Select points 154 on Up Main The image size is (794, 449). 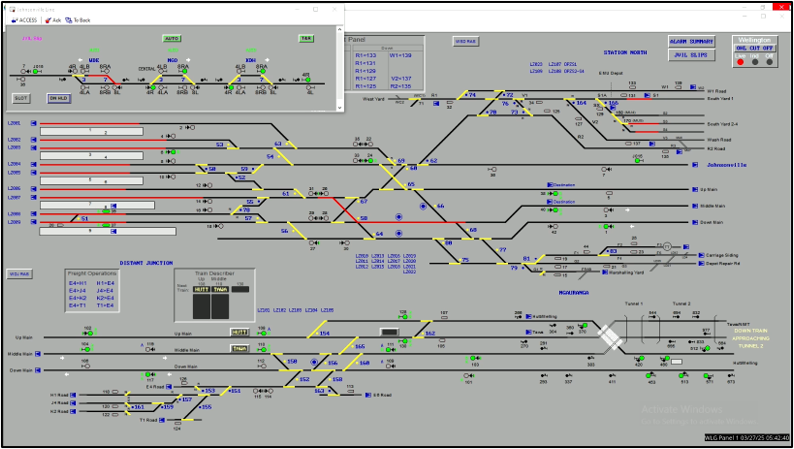pos(324,334)
